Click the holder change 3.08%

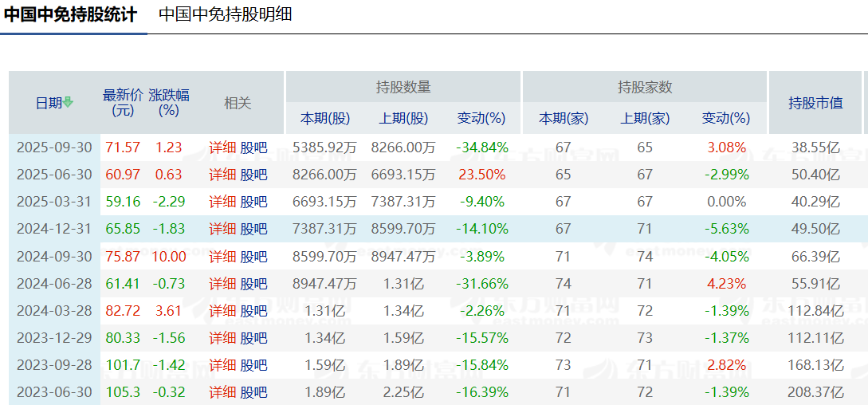click(x=726, y=147)
